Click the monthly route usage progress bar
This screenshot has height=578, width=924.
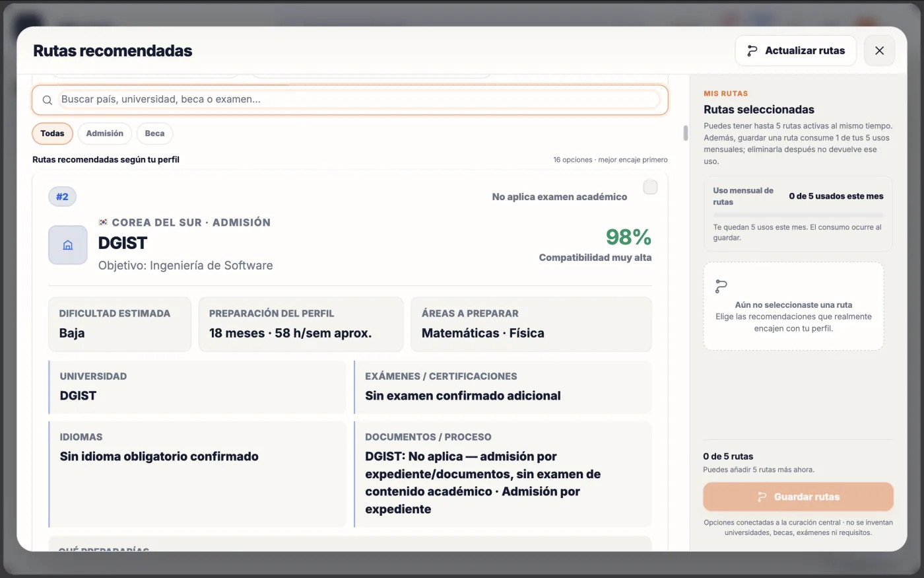pyautogui.click(x=798, y=215)
